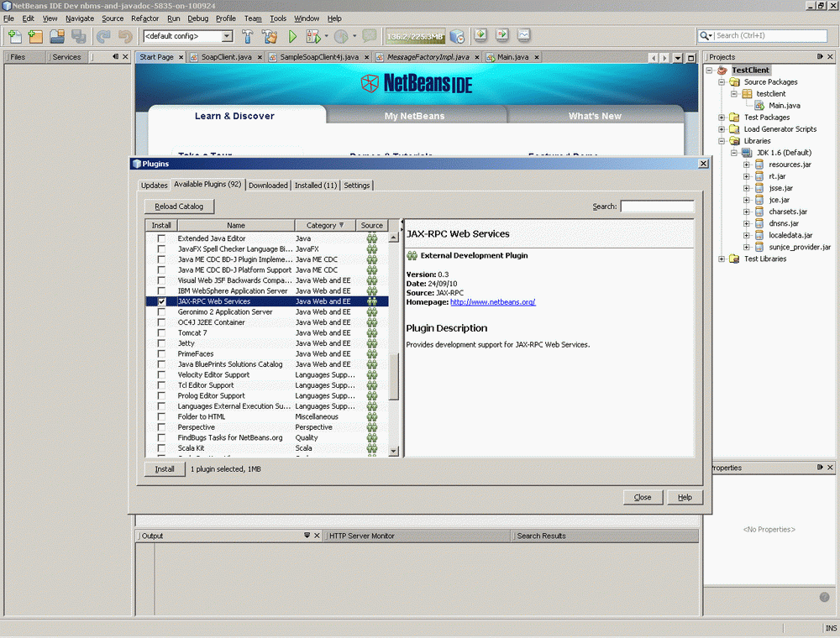Click the Save All toolbar icon

(79, 36)
